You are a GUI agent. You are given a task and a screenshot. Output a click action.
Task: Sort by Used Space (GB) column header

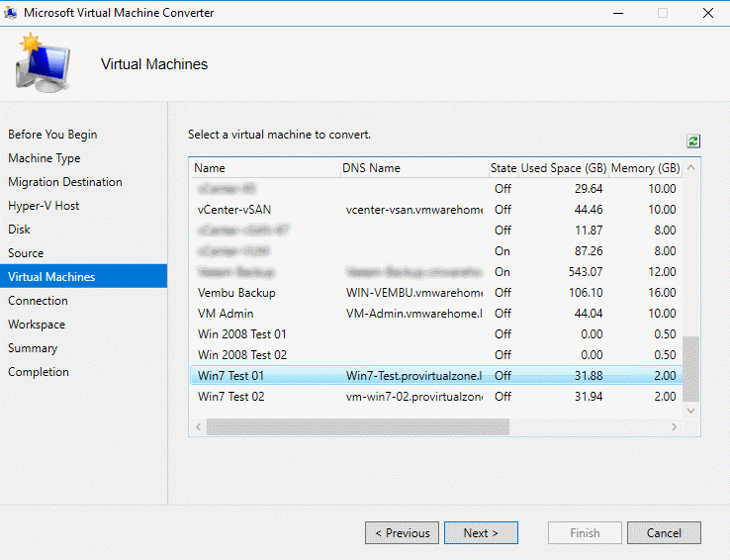tap(564, 168)
